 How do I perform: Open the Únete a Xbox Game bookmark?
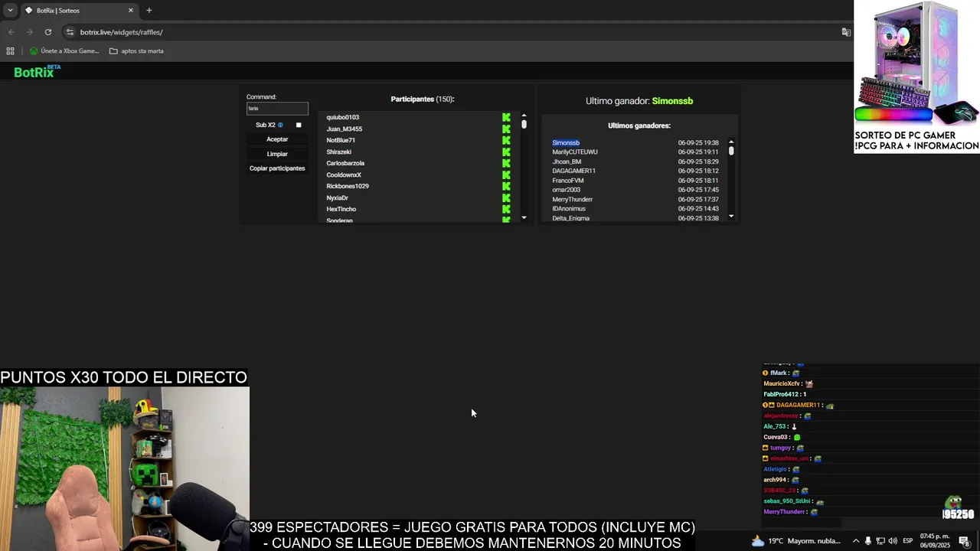pos(64,51)
